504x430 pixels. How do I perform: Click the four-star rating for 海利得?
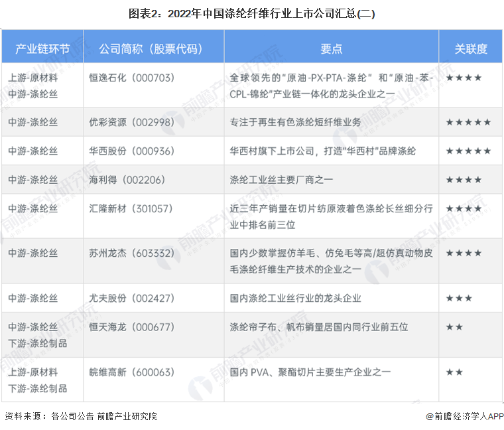pos(464,179)
